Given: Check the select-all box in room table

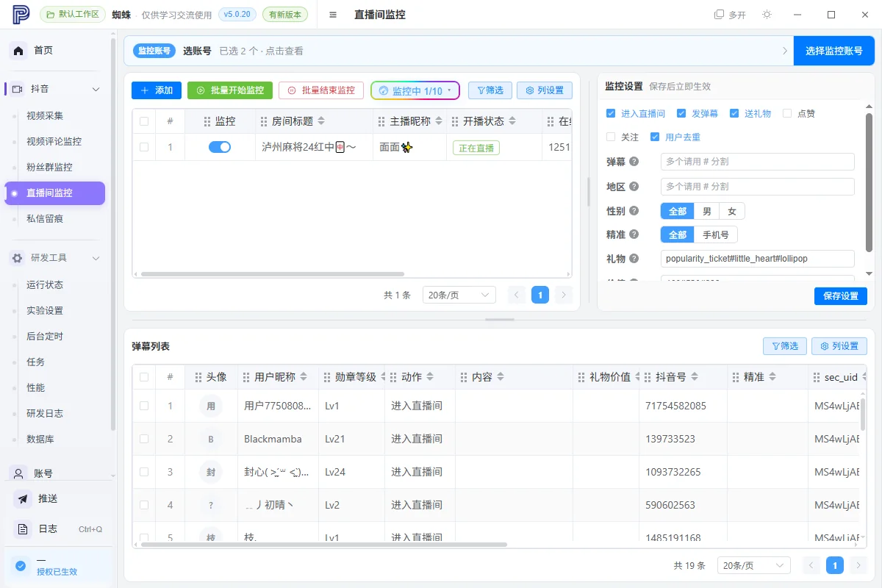Looking at the screenshot, I should 144,121.
